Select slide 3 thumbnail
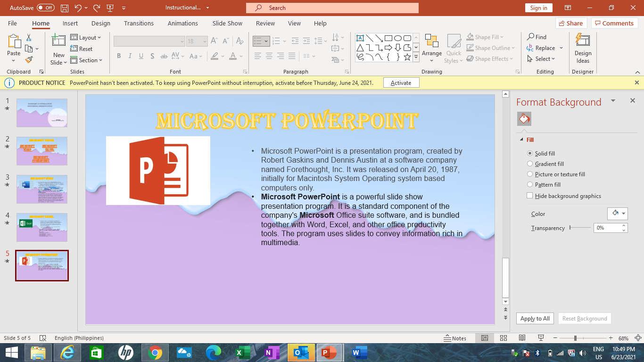This screenshot has height=362, width=644. [x=42, y=189]
